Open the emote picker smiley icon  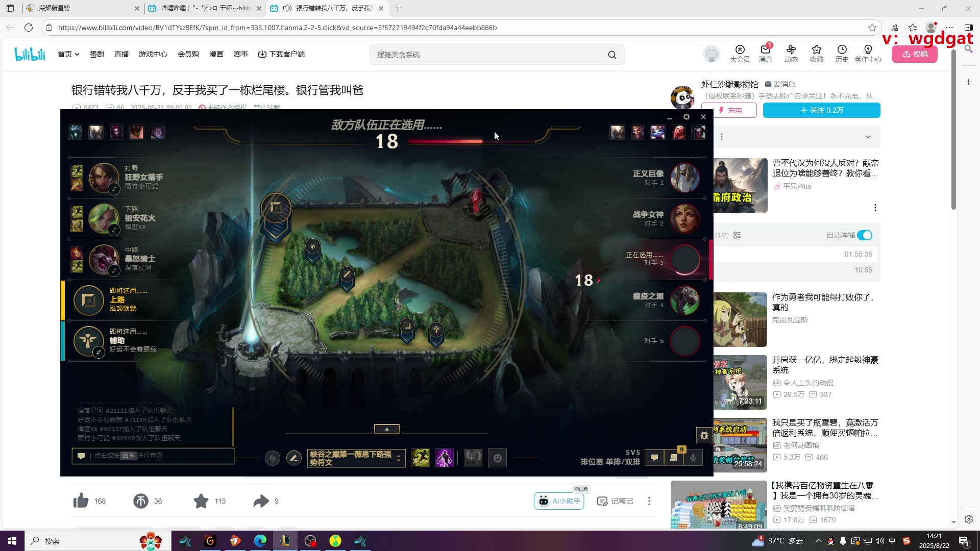coord(498,458)
